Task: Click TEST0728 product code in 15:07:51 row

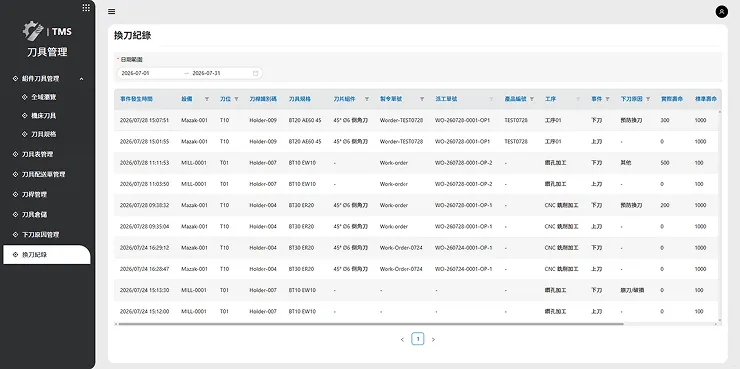Action: tap(516, 120)
